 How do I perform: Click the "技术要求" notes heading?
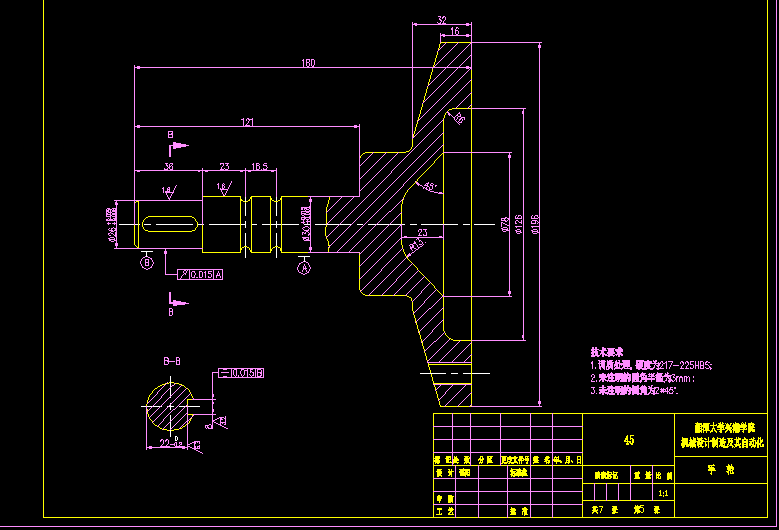click(607, 352)
